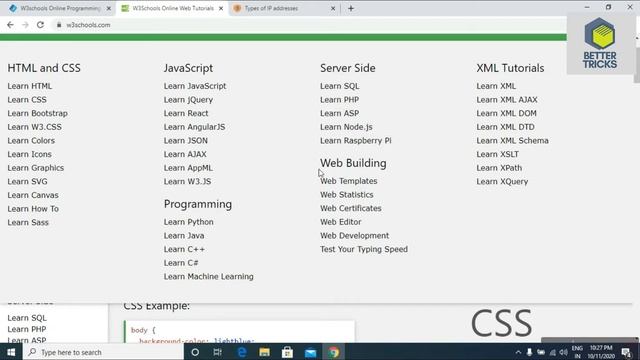This screenshot has width=640, height=360.
Task: Open the Learn JavaScript link
Action: point(195,86)
